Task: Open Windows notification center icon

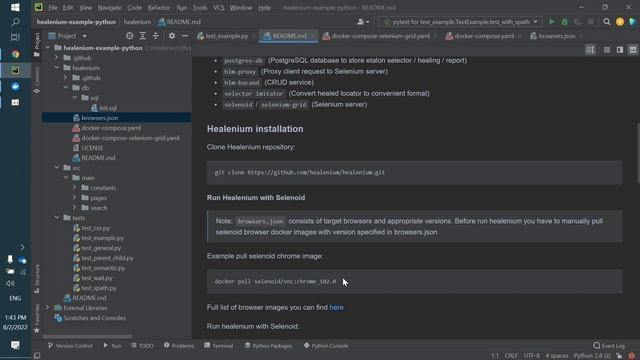Action: [x=15, y=345]
